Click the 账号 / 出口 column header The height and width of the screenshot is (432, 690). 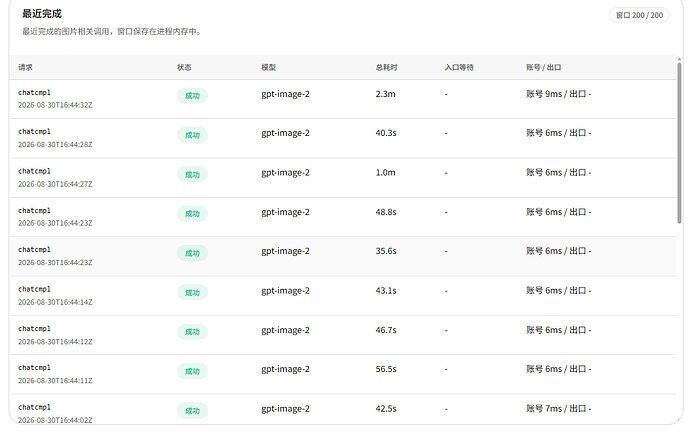coord(543,67)
